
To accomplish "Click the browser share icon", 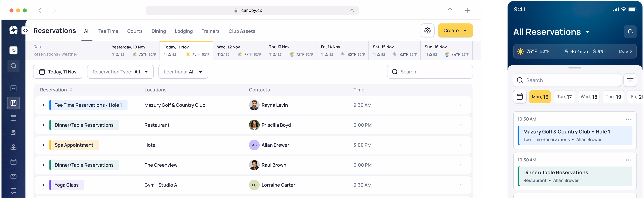I will click(450, 10).
